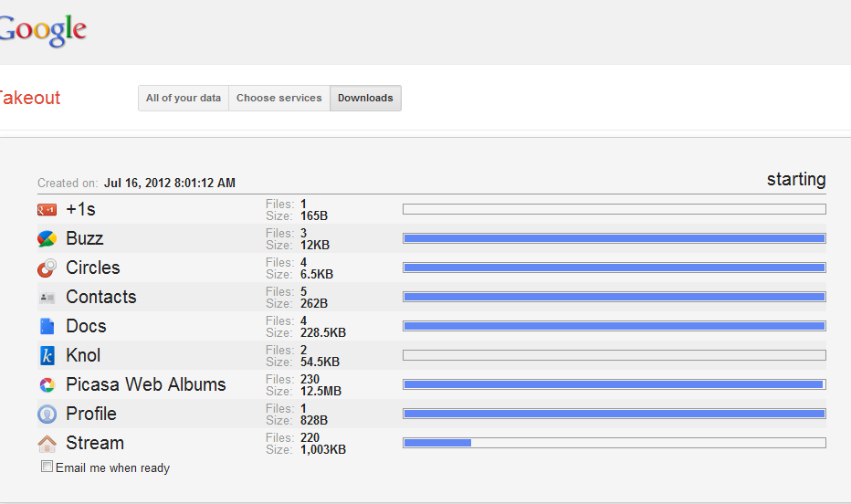This screenshot has height=504, width=851.
Task: Click the blue Docs icon
Action: click(47, 327)
